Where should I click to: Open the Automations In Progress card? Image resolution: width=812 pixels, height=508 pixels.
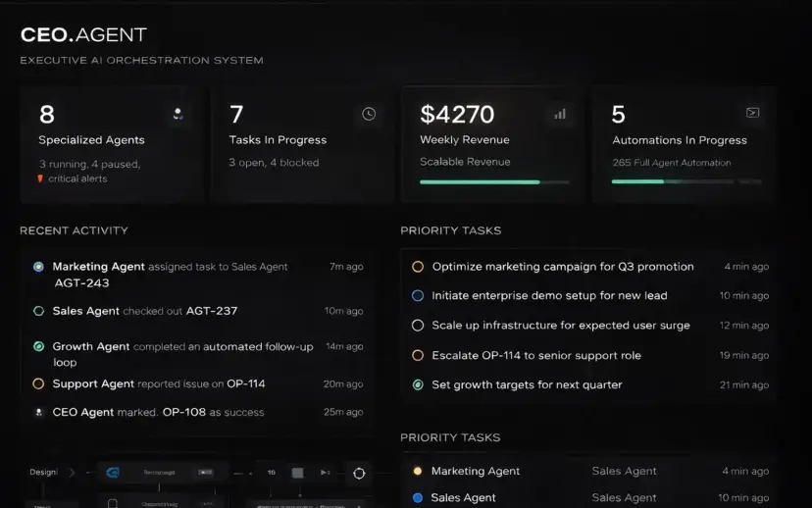(684, 145)
